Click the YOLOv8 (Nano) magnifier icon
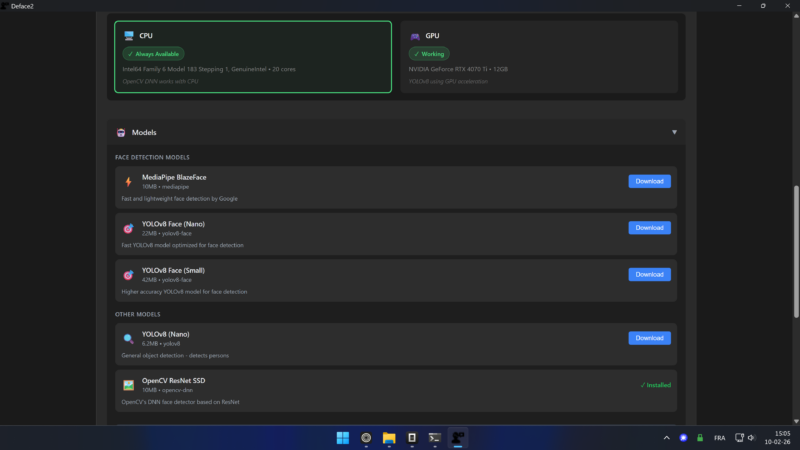This screenshot has width=800, height=450. (129, 338)
